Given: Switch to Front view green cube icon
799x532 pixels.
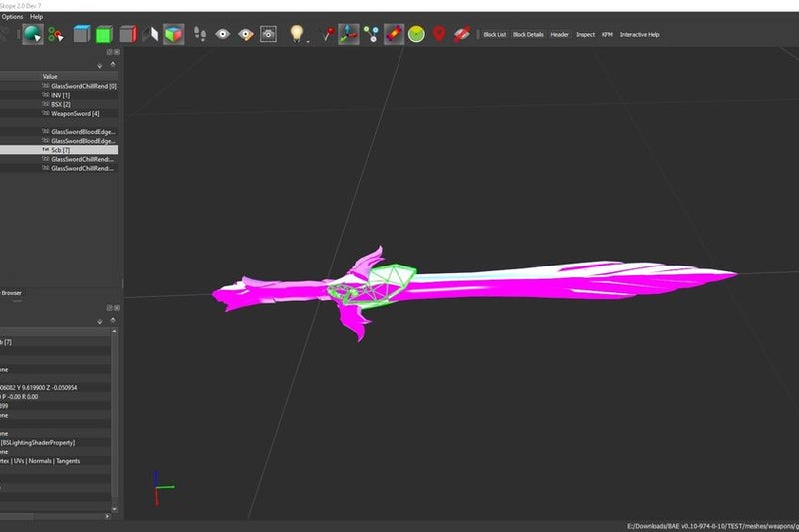Looking at the screenshot, I should tap(104, 34).
